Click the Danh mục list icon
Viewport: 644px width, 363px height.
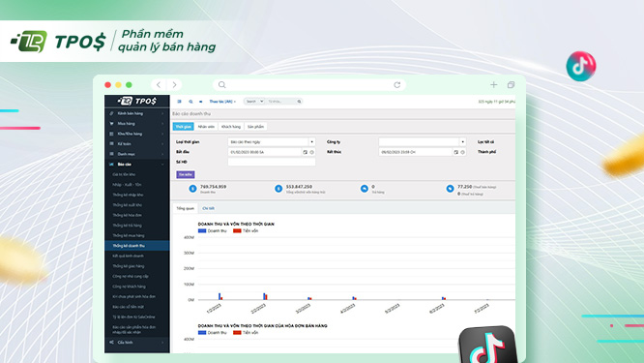(111, 154)
